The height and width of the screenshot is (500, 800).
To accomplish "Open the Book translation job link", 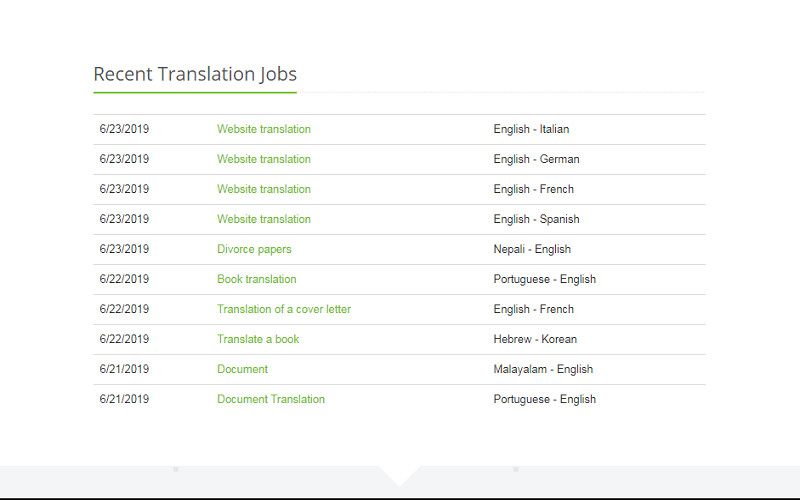I will click(256, 279).
